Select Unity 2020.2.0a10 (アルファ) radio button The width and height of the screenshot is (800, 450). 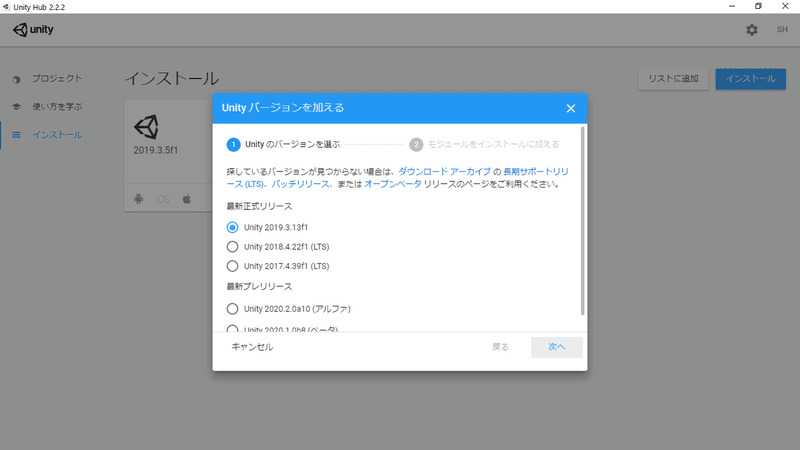(x=232, y=309)
